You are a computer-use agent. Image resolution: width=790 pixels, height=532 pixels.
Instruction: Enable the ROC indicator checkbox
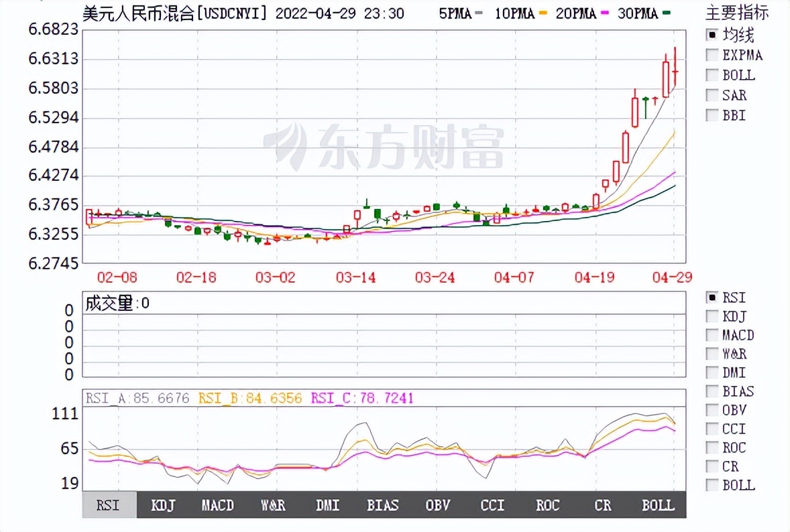point(711,447)
